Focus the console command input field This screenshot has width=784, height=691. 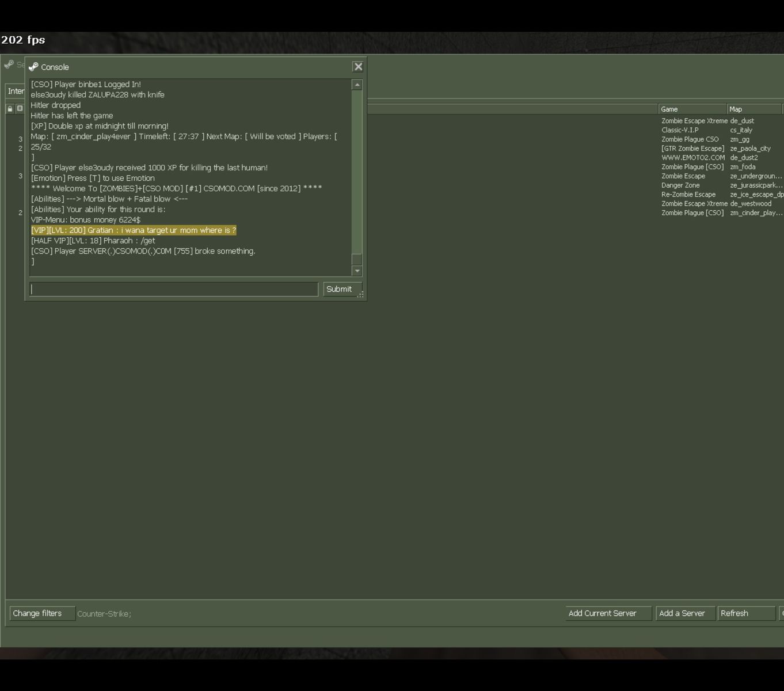174,289
